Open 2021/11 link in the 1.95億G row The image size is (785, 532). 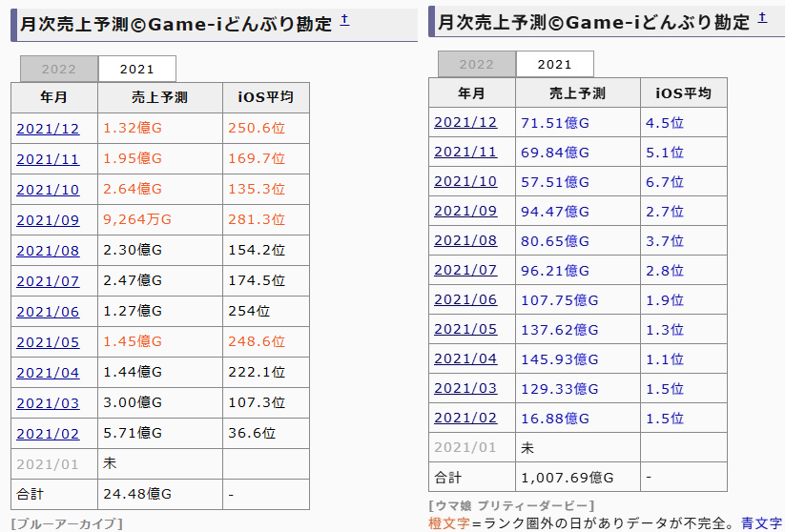pyautogui.click(x=48, y=158)
